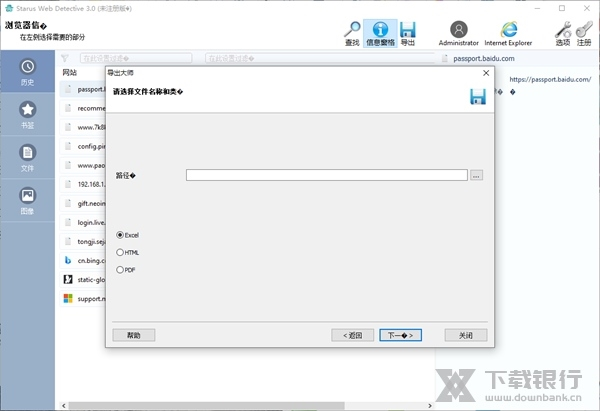Open 选项 options wrench icon
600x411 pixels.
click(x=563, y=34)
